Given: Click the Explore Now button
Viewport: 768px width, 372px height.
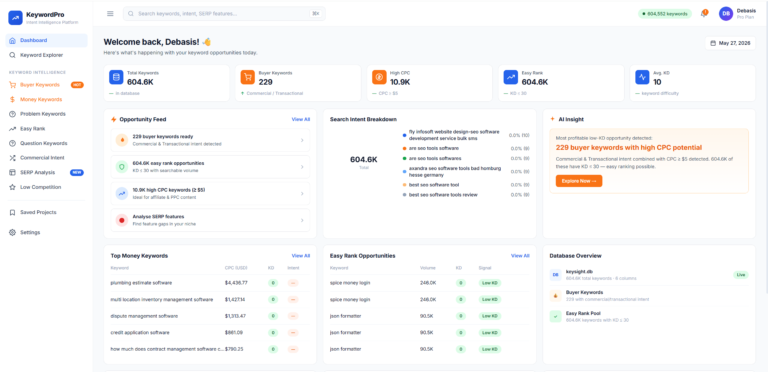Looking at the screenshot, I should tap(579, 181).
